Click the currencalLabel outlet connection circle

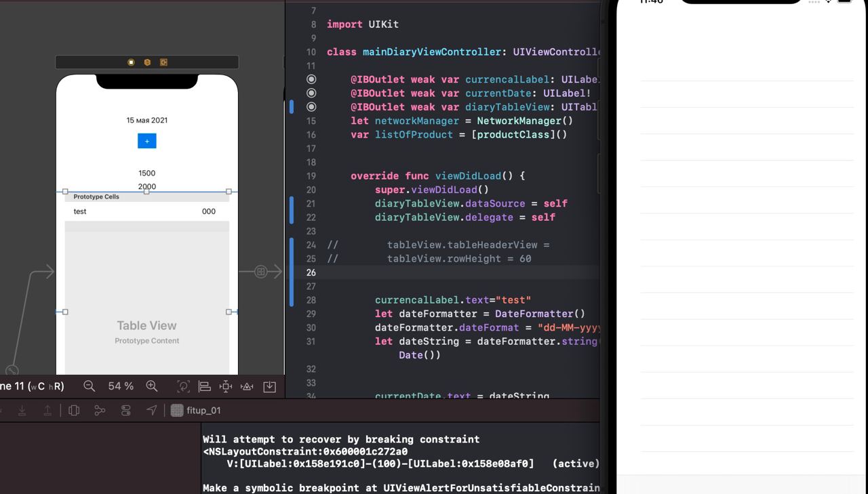(x=311, y=79)
